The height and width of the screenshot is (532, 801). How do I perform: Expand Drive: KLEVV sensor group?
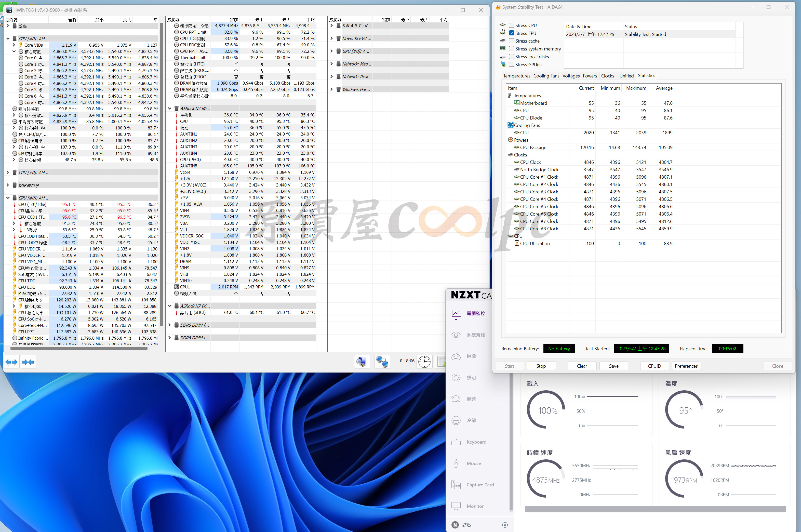coord(331,38)
